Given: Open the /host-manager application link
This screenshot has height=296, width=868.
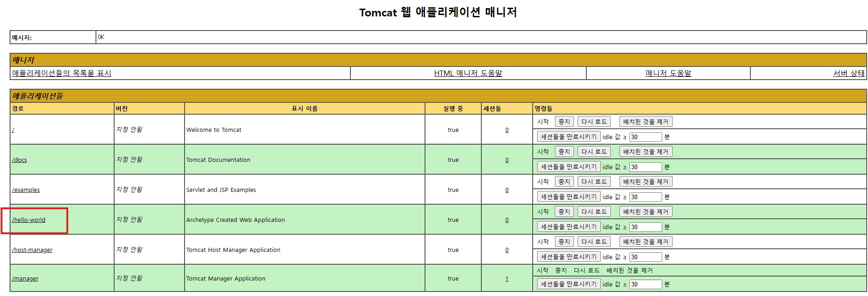Looking at the screenshot, I should tap(32, 250).
